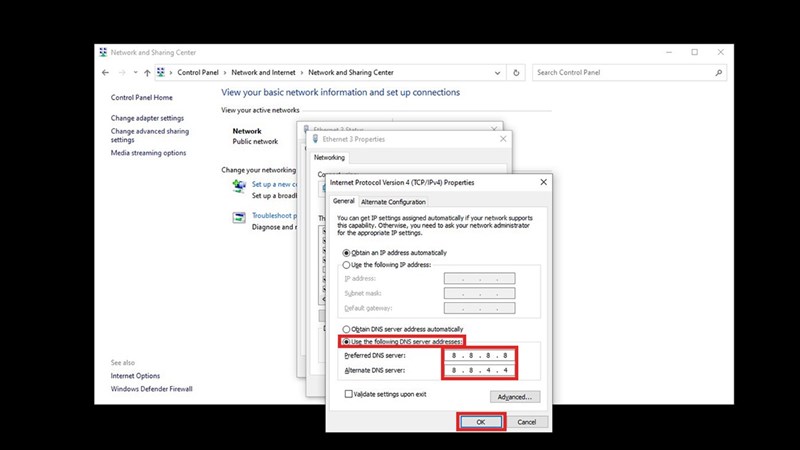Select Use the following IP address

click(387, 265)
